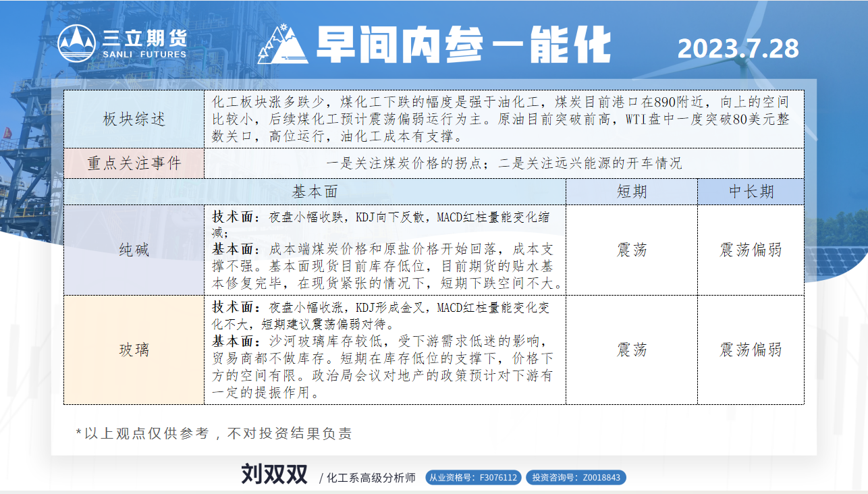The image size is (868, 494).
Task: Click the 化工系高级分析师 title text
Action: [371, 478]
